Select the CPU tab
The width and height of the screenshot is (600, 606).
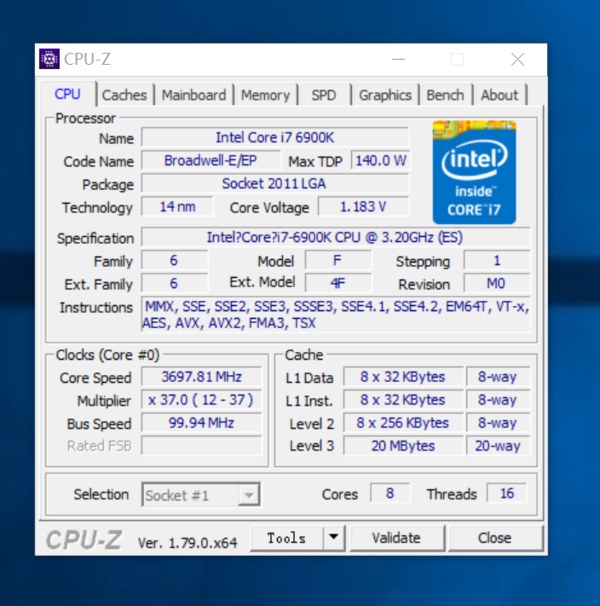[x=68, y=94]
